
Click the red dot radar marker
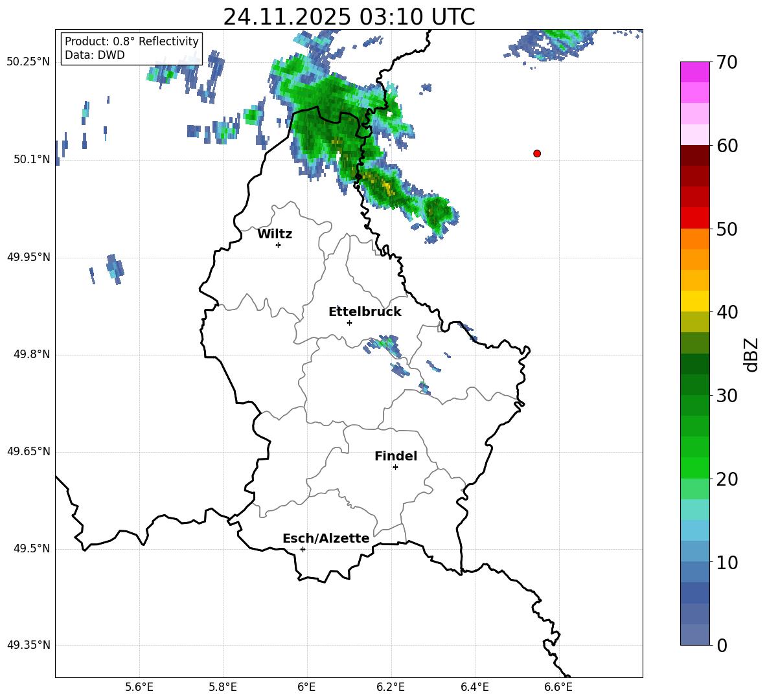point(537,153)
